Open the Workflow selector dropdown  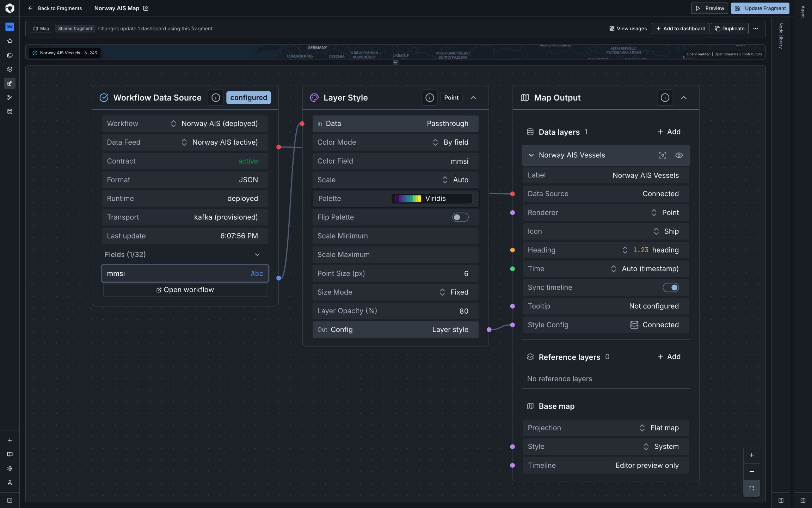[185, 123]
